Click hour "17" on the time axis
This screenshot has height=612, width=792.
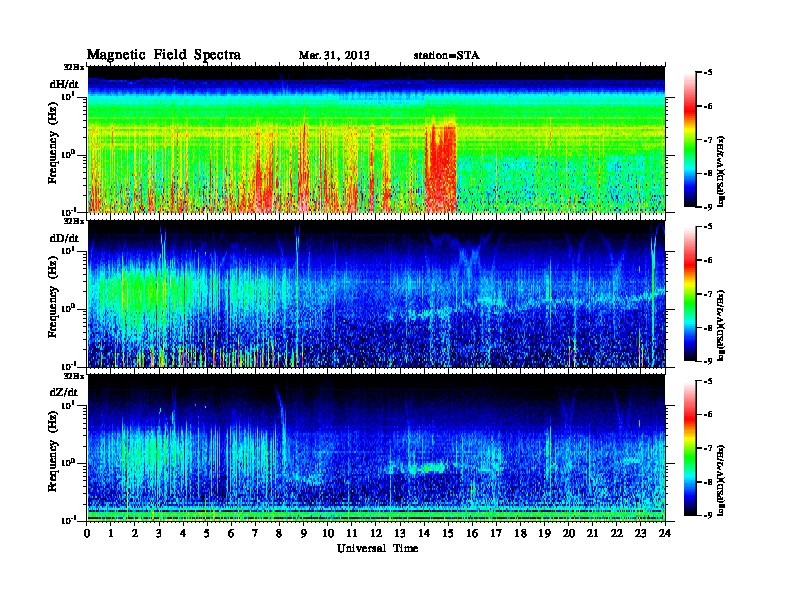tap(496, 533)
